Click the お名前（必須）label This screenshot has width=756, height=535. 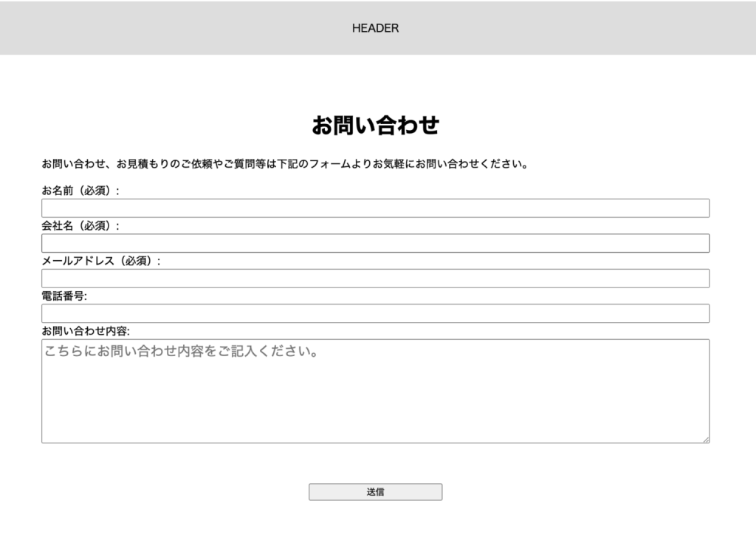(x=80, y=191)
